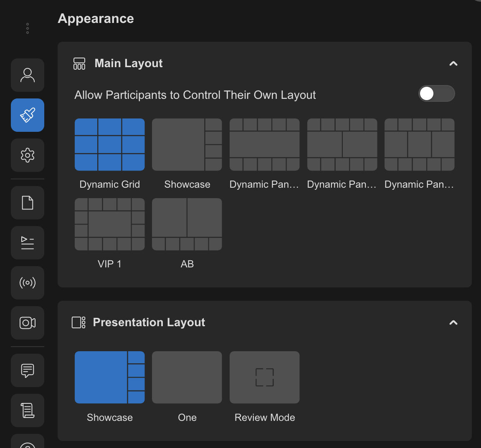
Task: Select the Dynamic Panel layout with one large tile
Action: [265, 145]
